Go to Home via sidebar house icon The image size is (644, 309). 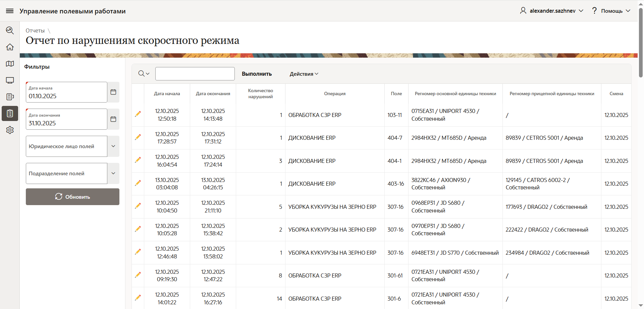tap(10, 47)
